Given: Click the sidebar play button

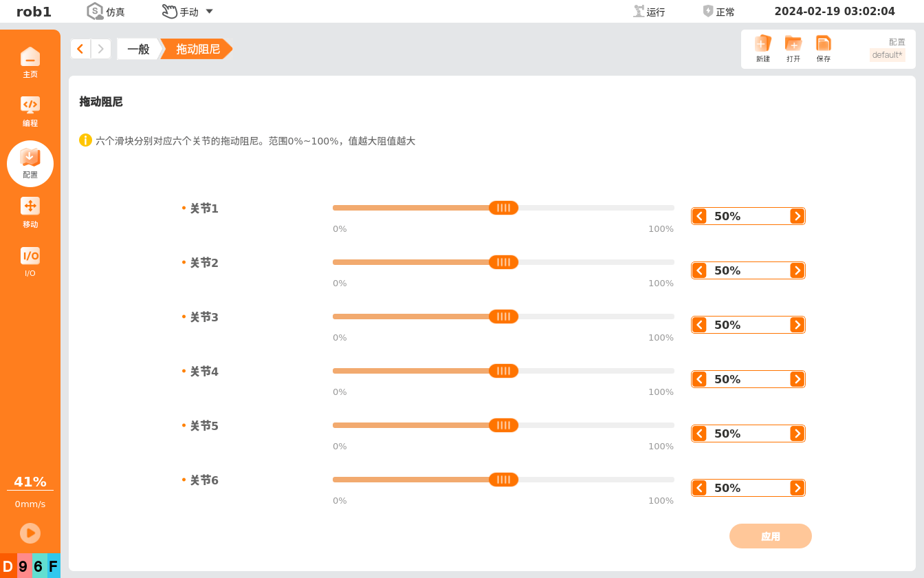Looking at the screenshot, I should coord(30,533).
